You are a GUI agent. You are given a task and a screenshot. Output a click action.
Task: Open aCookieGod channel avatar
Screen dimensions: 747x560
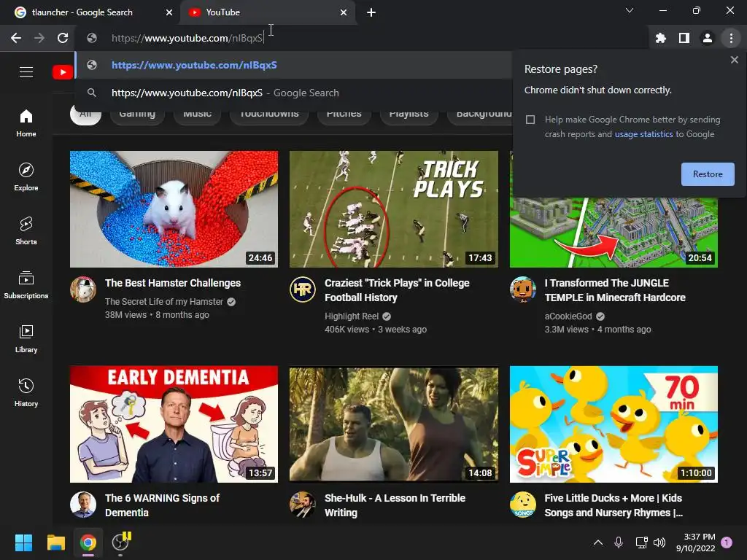(522, 289)
